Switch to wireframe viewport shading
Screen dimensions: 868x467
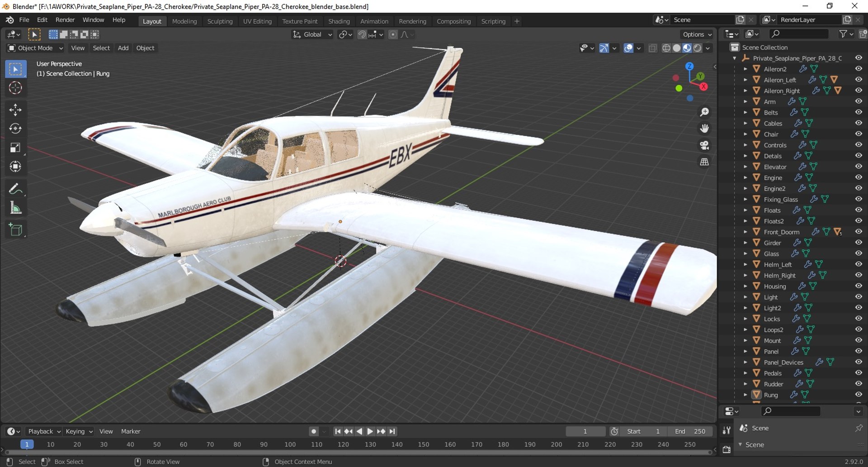coord(666,48)
